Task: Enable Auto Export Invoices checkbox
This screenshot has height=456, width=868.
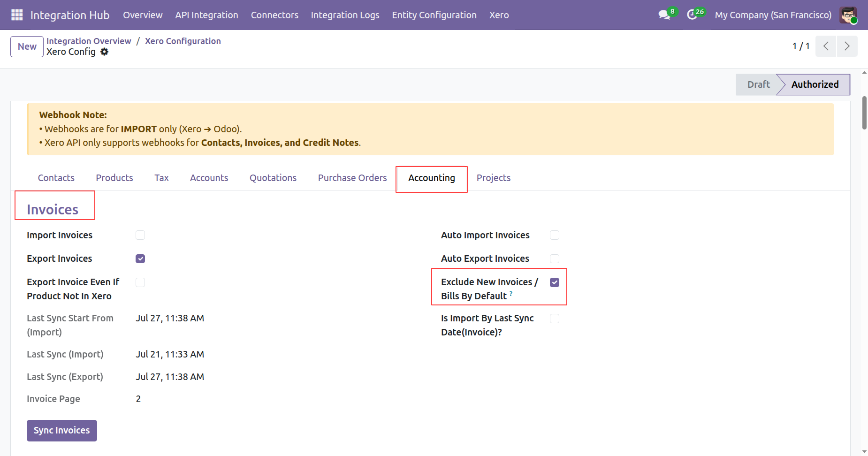Action: (555, 258)
